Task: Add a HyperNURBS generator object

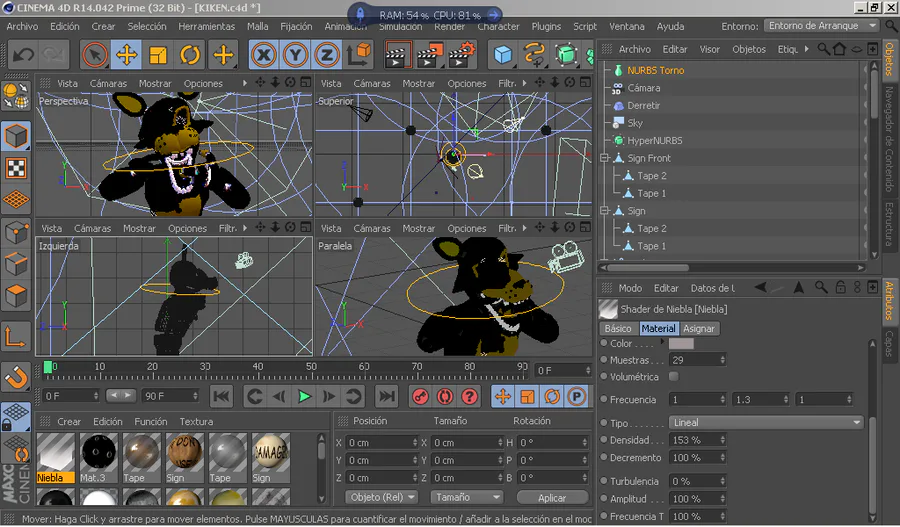Action: [567, 55]
